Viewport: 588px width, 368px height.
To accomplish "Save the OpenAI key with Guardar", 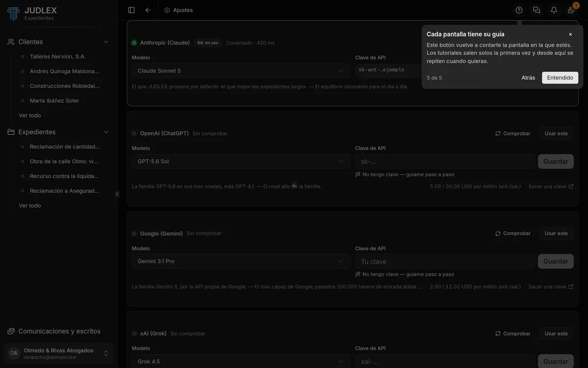I will [556, 161].
